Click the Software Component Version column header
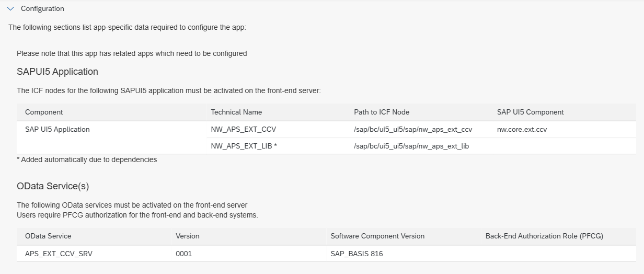The height and width of the screenshot is (274, 644). (377, 236)
